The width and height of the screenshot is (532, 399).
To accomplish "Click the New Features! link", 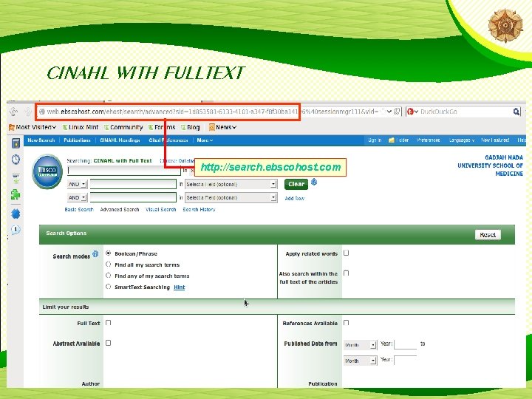I will pyautogui.click(x=495, y=140).
